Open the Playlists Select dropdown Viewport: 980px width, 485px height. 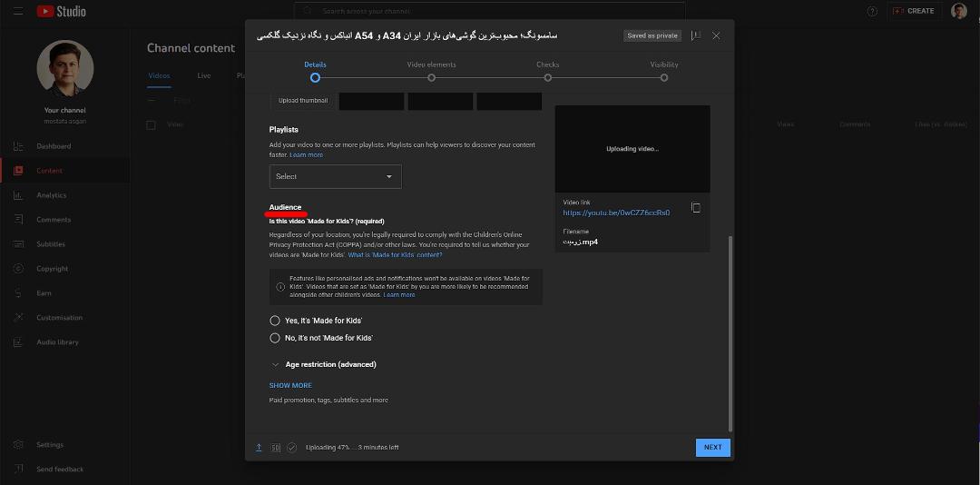coord(336,176)
